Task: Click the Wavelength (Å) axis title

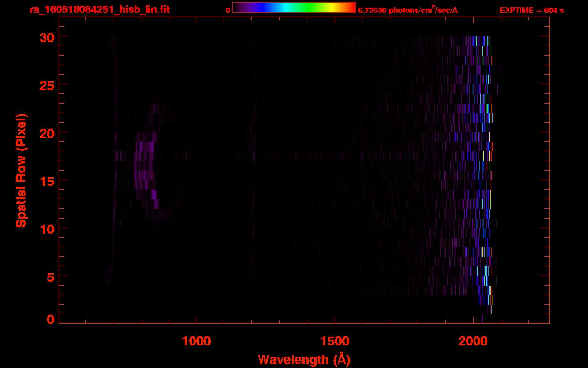Action: [x=304, y=359]
